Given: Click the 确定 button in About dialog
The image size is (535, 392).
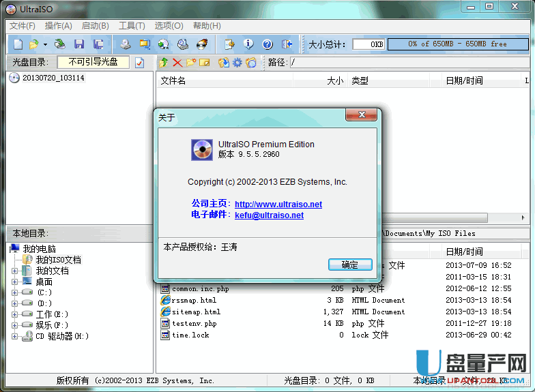Looking at the screenshot, I should point(349,265).
